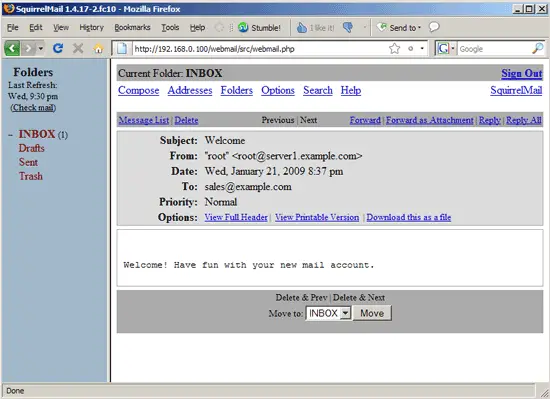Click the Welcome subject text
Screen dimensions: 550x399
point(225,140)
